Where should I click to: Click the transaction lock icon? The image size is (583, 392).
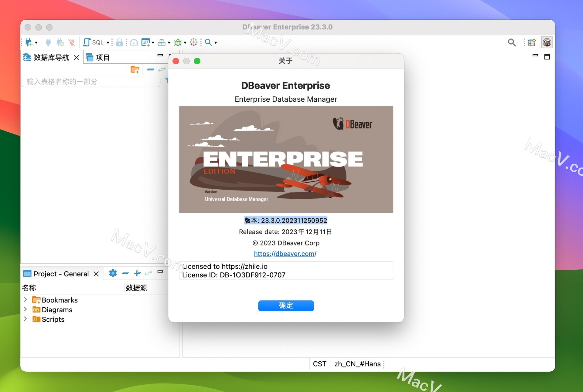[x=119, y=42]
